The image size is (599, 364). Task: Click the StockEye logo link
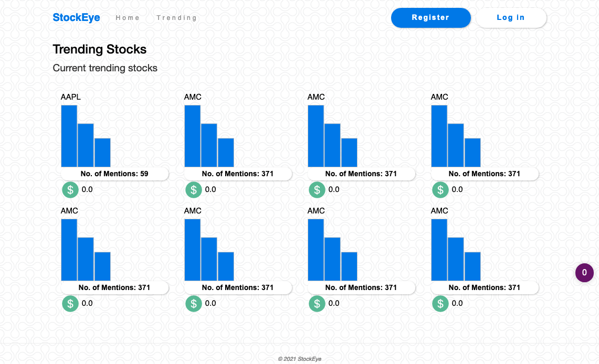click(x=76, y=18)
